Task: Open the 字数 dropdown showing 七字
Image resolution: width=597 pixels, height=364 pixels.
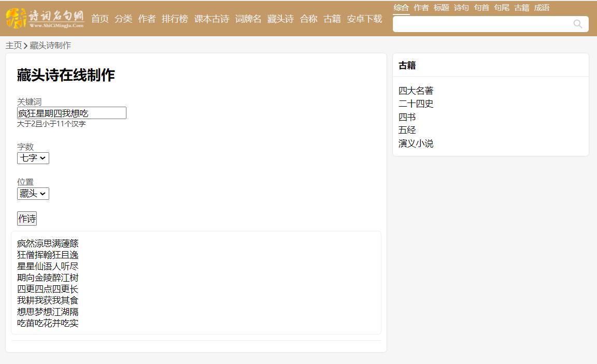Action: [x=33, y=158]
